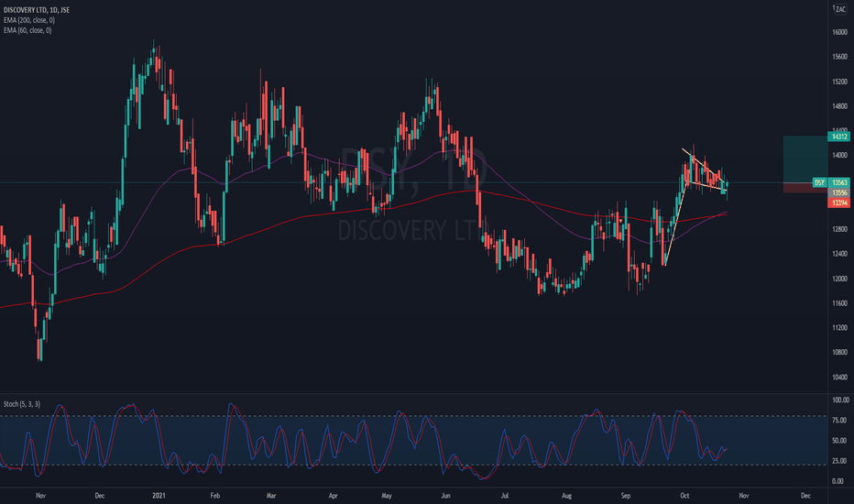Click the 100.00 stochastic axis label
The width and height of the screenshot is (854, 504).
click(840, 400)
